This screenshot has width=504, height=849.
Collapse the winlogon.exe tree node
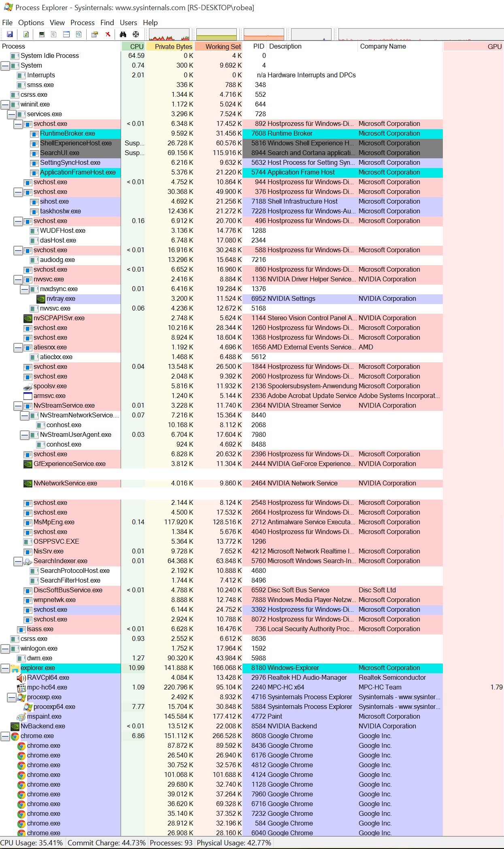tap(5, 649)
